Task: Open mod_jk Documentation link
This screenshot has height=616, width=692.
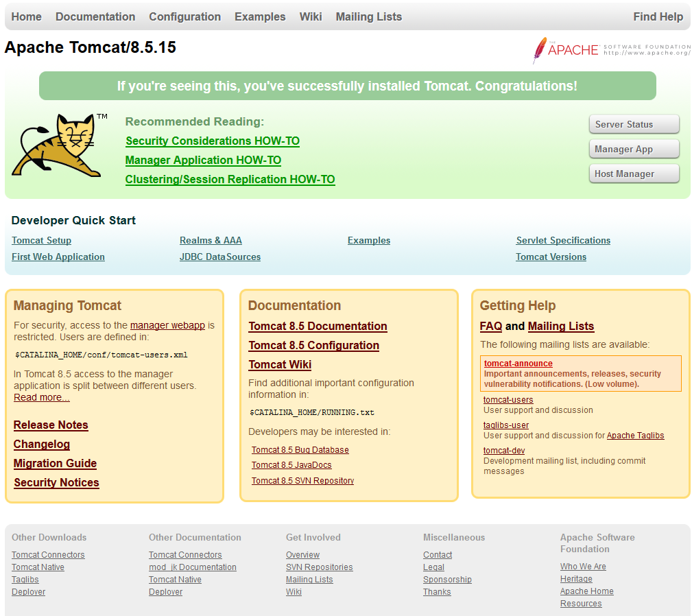Action: (x=193, y=567)
